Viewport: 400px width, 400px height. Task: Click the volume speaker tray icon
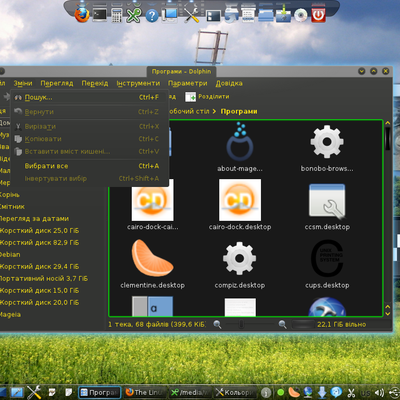(379, 392)
